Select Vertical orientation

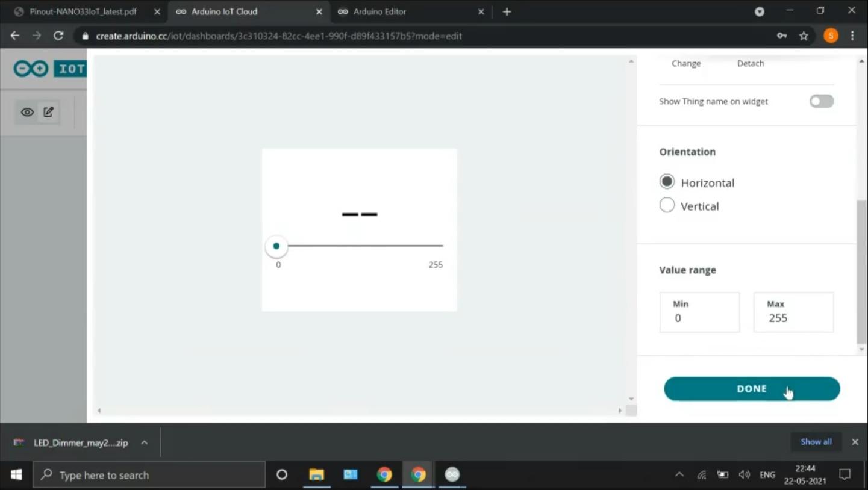point(667,205)
